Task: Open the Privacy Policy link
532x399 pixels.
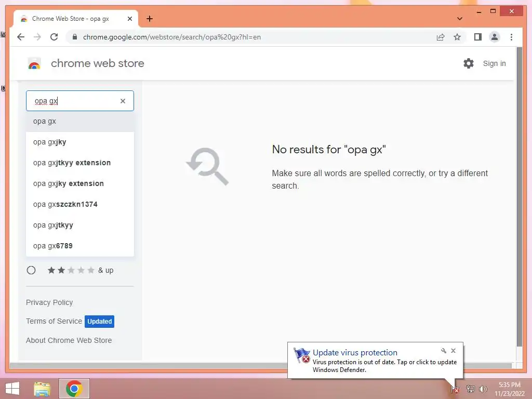Action: coord(49,302)
